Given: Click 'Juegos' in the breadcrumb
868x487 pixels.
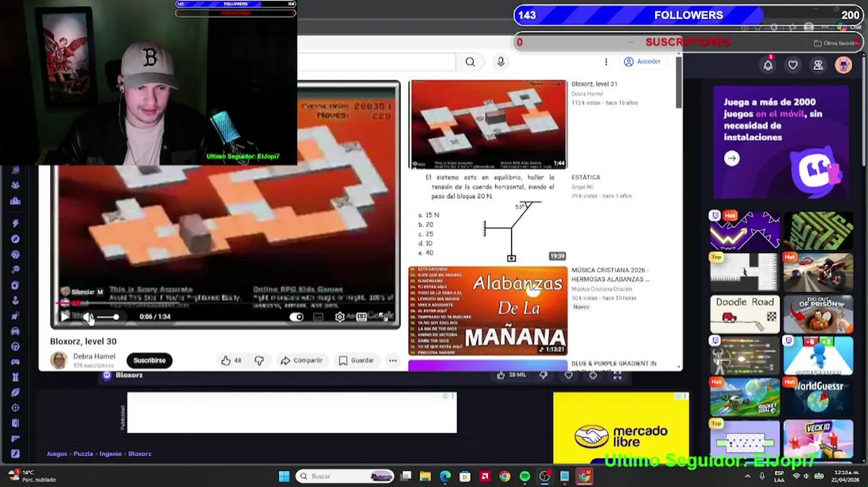Looking at the screenshot, I should pos(57,454).
